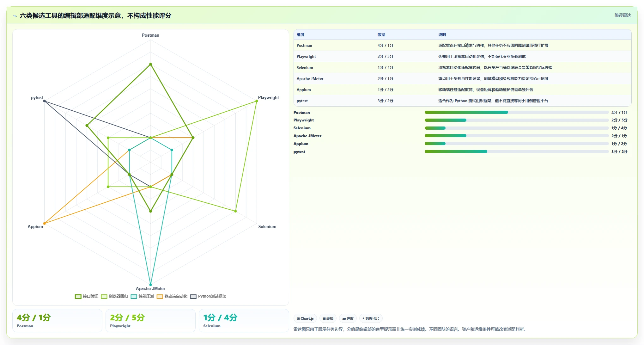Hide the 移动端自动化 dataset via its legend label
The width and height of the screenshot is (644, 345).
pyautogui.click(x=176, y=296)
